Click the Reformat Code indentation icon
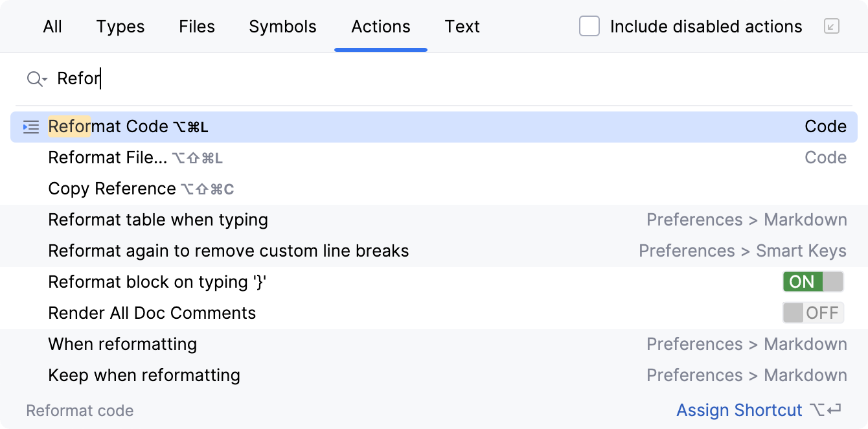Viewport: 868px width, 429px height. (x=30, y=127)
